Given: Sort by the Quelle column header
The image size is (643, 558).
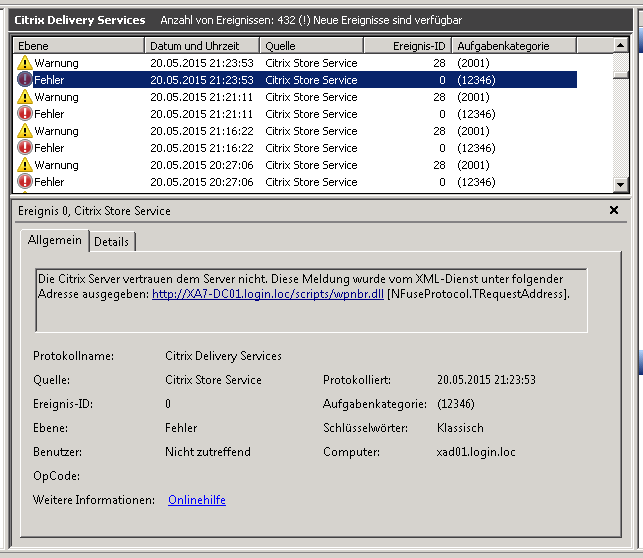Looking at the screenshot, I should coord(312,46).
